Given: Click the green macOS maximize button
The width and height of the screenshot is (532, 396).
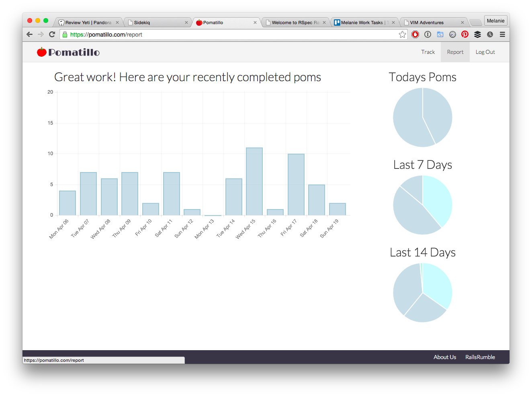Looking at the screenshot, I should [46, 21].
